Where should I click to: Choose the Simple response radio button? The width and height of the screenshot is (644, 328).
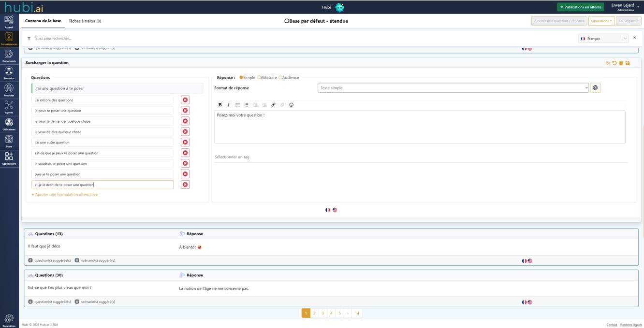[x=241, y=78]
